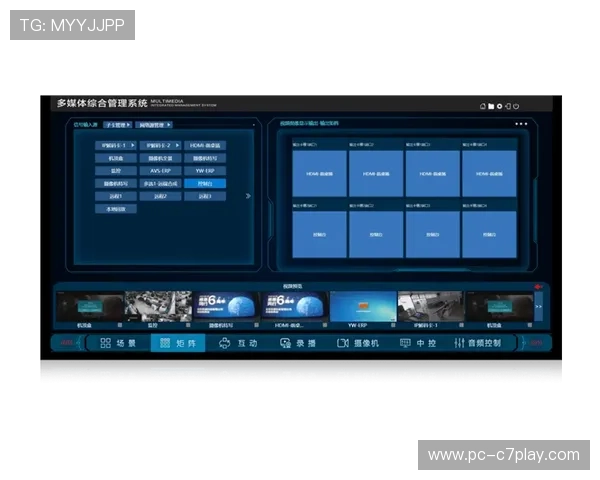600x480 pixels.
Task: Open the three-dot menu on output panel
Action: coord(520,124)
